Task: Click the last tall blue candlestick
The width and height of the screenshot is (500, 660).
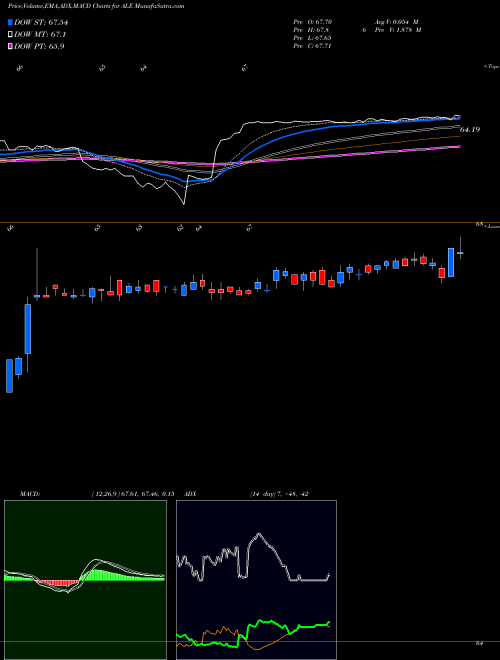Action: [x=451, y=262]
